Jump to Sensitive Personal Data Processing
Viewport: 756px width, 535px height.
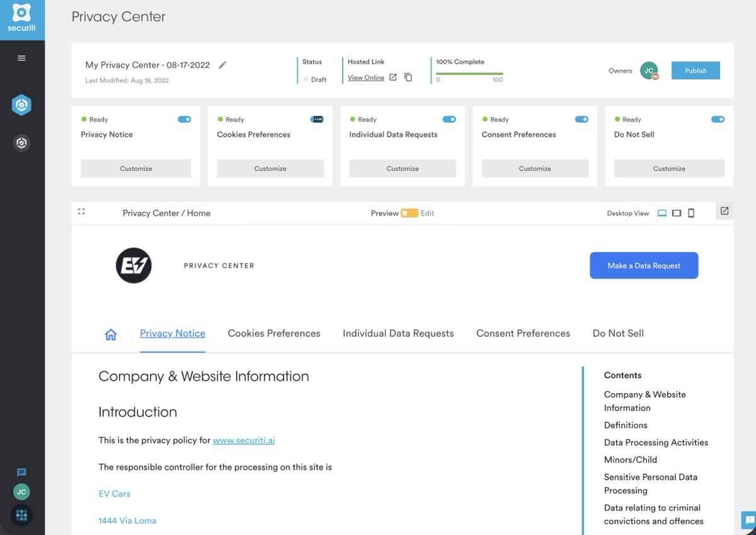651,483
